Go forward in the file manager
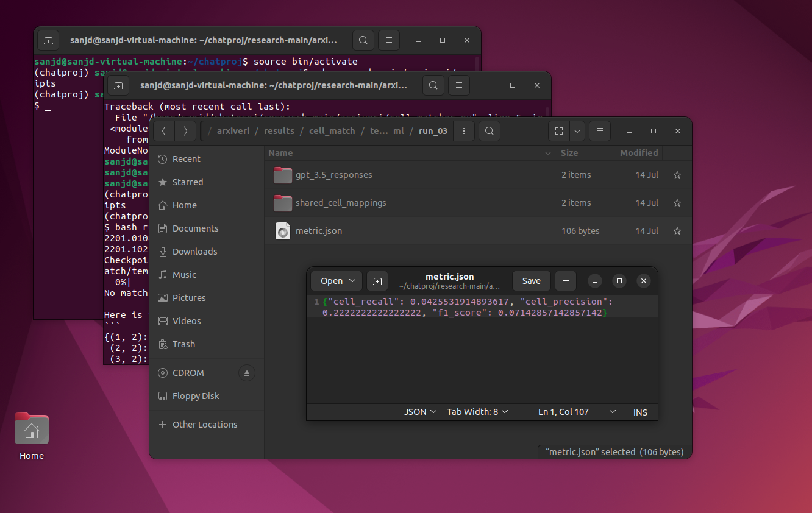Viewport: 812px width, 513px height. tap(185, 131)
